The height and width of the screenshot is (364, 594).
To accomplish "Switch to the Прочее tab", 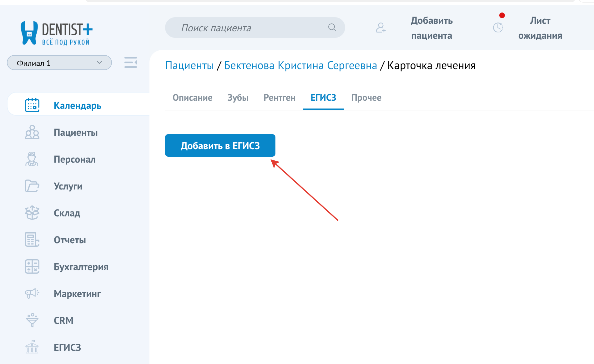I will click(366, 98).
